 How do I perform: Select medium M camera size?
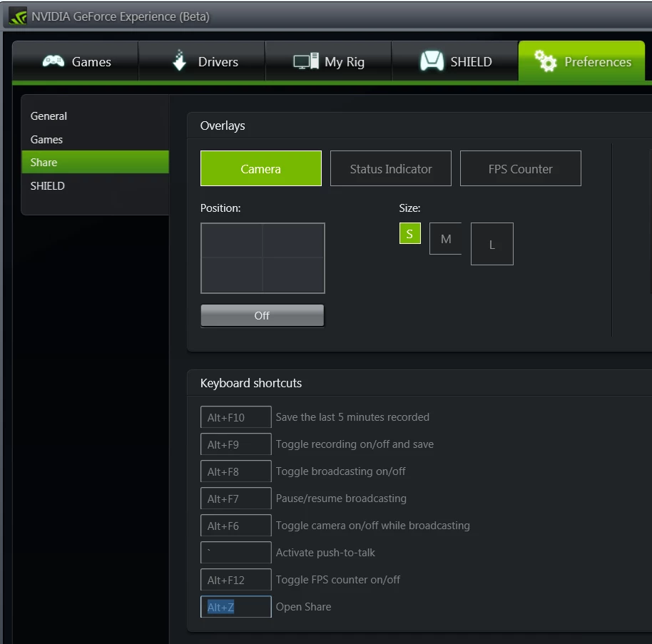click(x=445, y=239)
